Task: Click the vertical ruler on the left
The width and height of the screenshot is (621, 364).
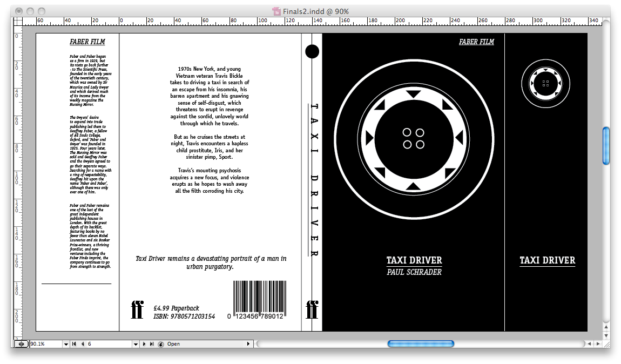Action: 18,182
